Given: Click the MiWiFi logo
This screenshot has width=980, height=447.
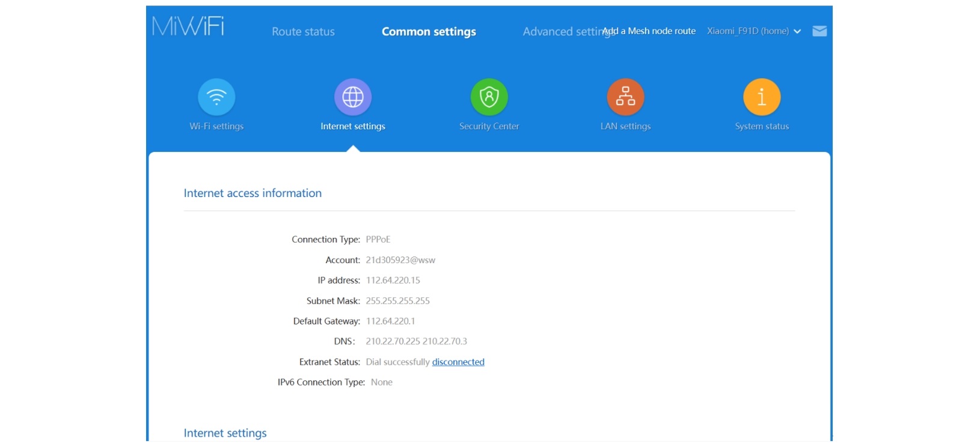Looking at the screenshot, I should point(188,26).
